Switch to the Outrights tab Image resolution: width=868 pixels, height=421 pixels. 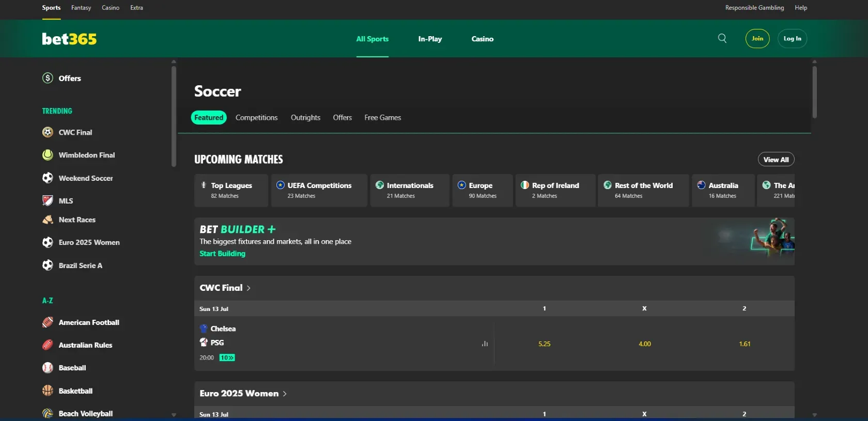coord(305,118)
